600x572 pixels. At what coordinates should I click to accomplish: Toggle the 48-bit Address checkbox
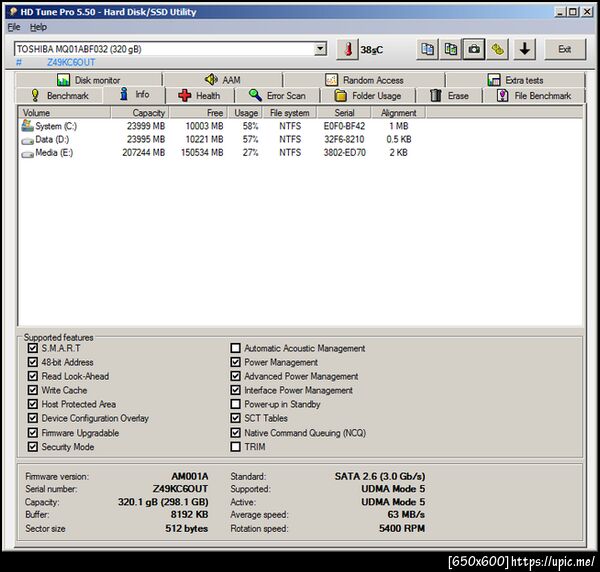[x=33, y=362]
